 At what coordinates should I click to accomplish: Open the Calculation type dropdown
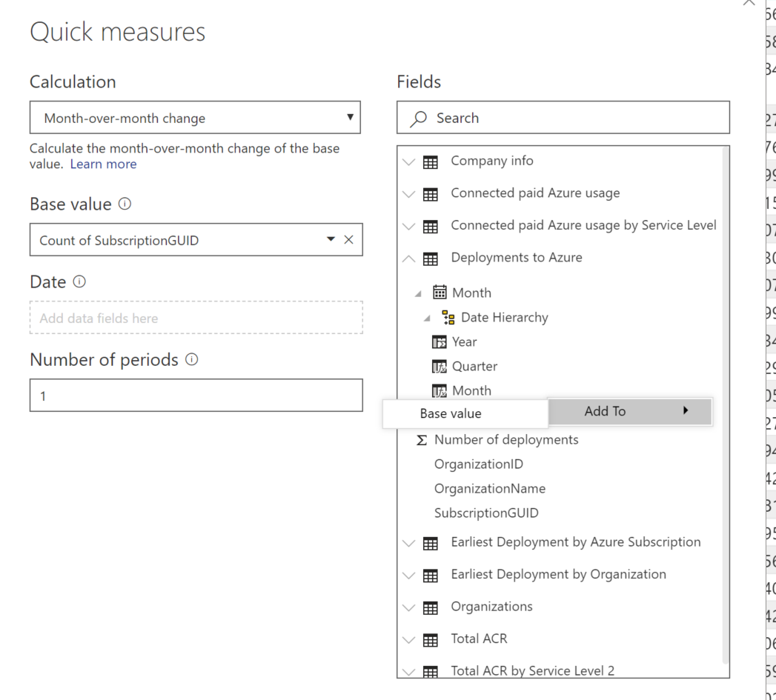click(195, 118)
